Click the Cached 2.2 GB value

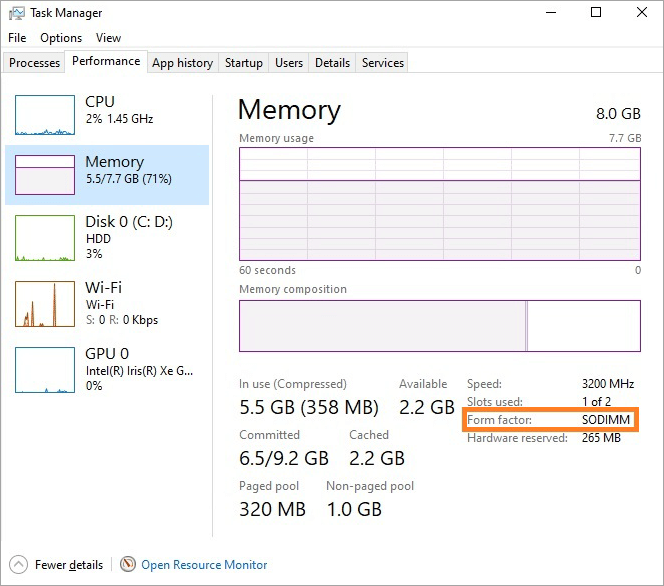(x=377, y=459)
